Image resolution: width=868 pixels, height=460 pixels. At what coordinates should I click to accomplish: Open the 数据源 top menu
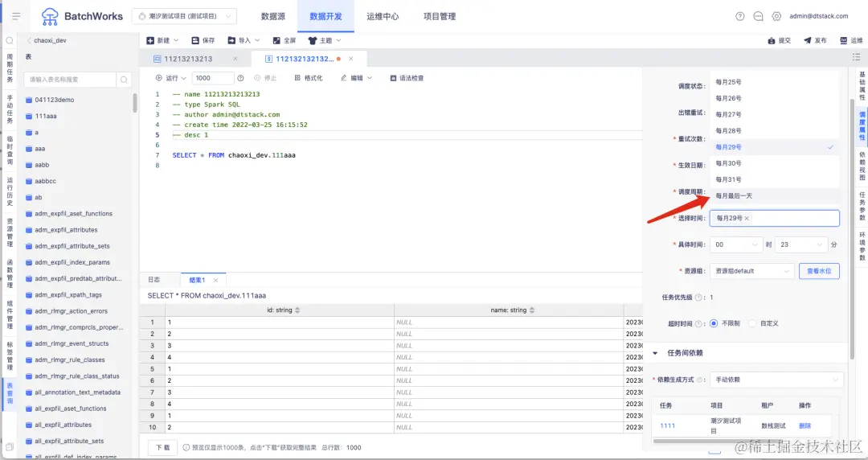(x=273, y=17)
